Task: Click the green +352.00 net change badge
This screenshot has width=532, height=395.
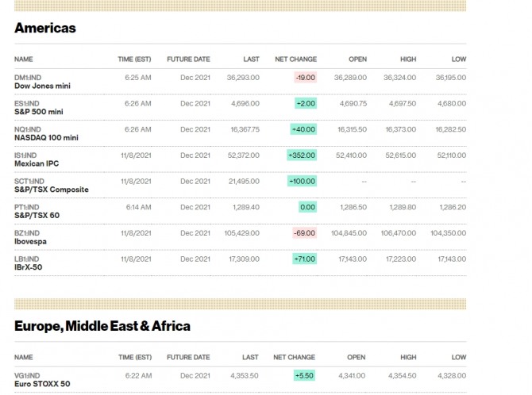Action: [301, 155]
